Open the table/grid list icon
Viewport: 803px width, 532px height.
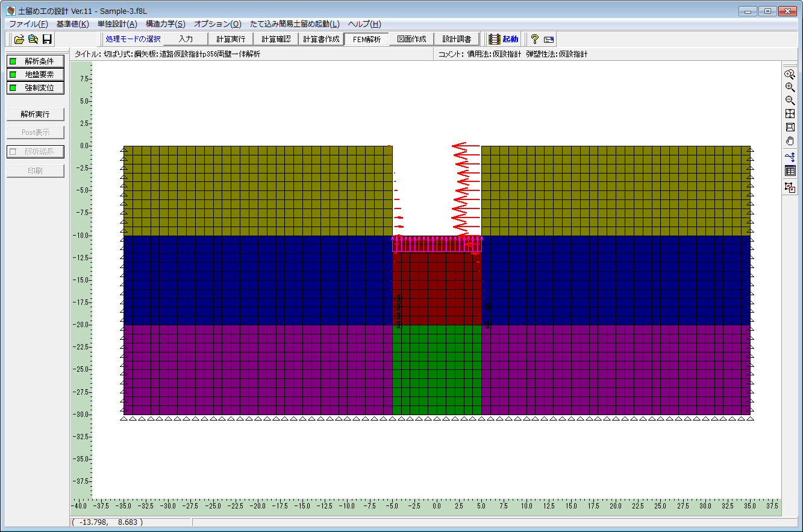point(790,171)
